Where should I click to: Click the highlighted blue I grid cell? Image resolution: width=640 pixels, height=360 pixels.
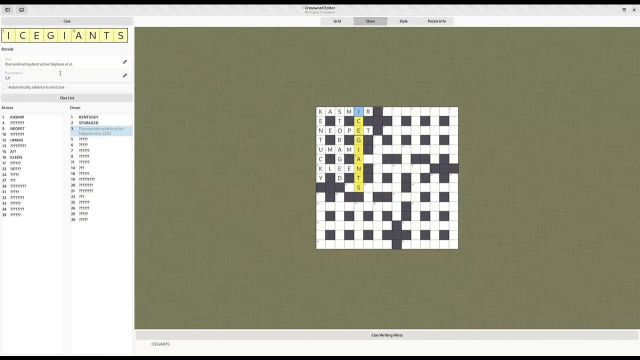tap(358, 111)
